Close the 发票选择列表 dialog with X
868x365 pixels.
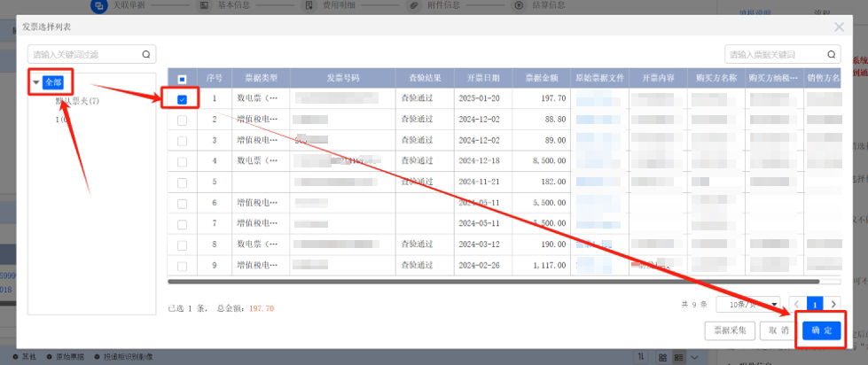pyautogui.click(x=839, y=27)
